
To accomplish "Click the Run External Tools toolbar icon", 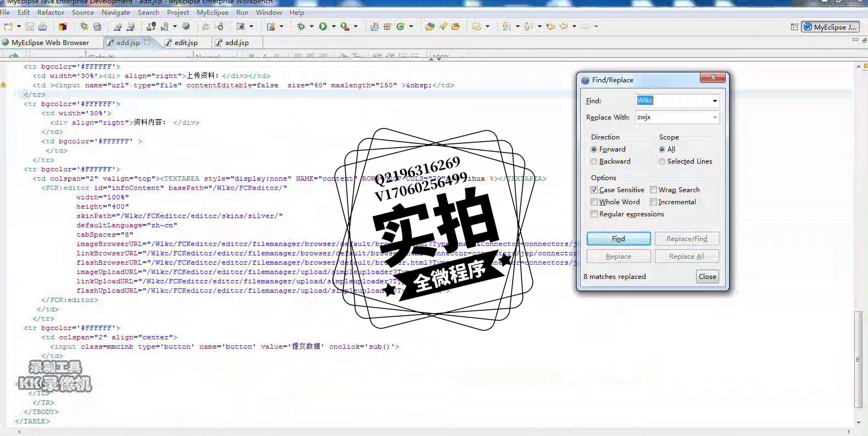I will click(x=345, y=26).
